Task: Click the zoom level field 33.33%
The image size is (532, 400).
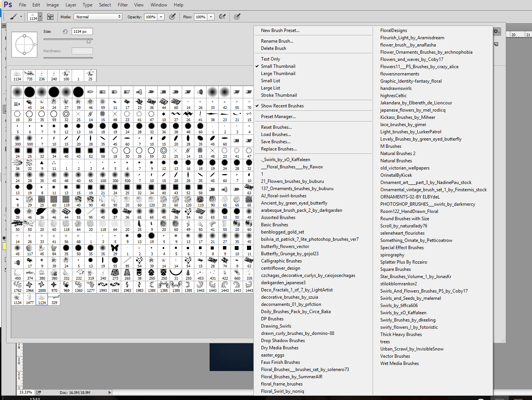Action: 26,392
